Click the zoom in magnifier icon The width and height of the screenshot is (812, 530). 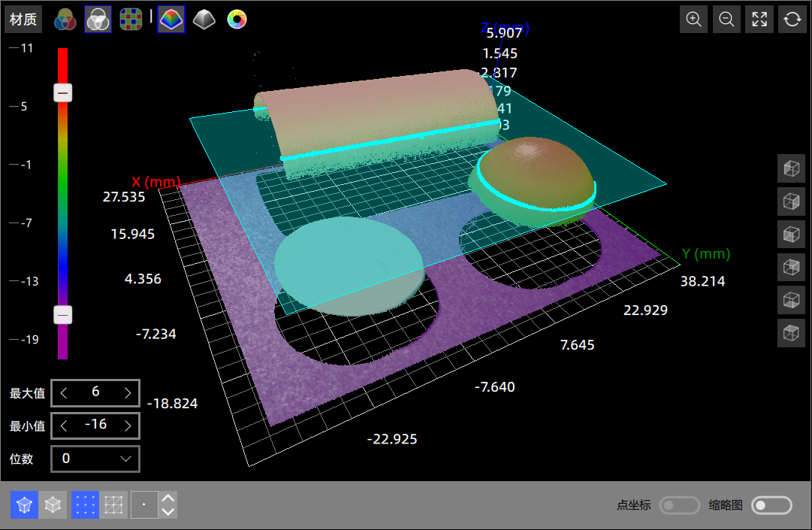tap(694, 20)
